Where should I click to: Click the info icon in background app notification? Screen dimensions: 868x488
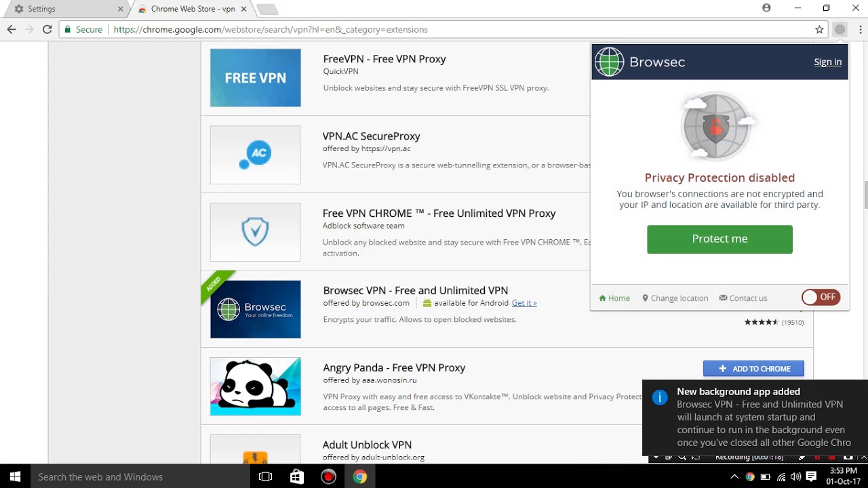[660, 398]
